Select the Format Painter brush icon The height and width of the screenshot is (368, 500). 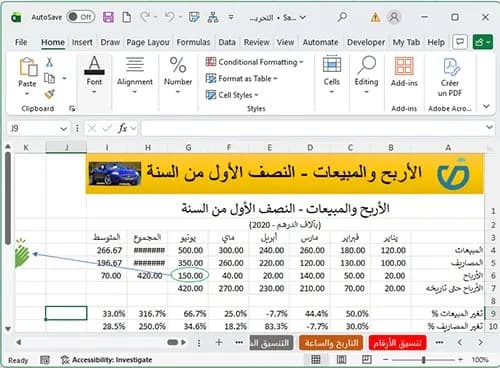[49, 95]
